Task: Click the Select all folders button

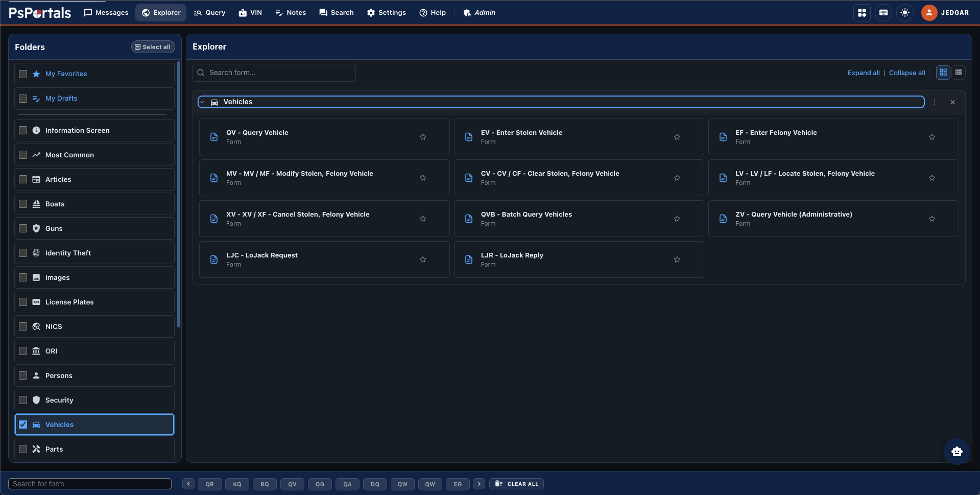Action: click(x=153, y=47)
